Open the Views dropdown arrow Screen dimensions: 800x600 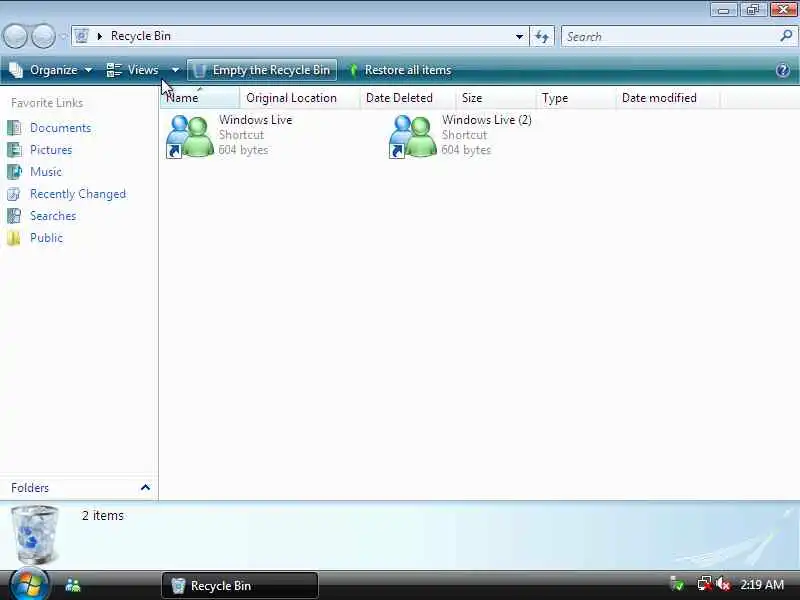click(x=175, y=70)
